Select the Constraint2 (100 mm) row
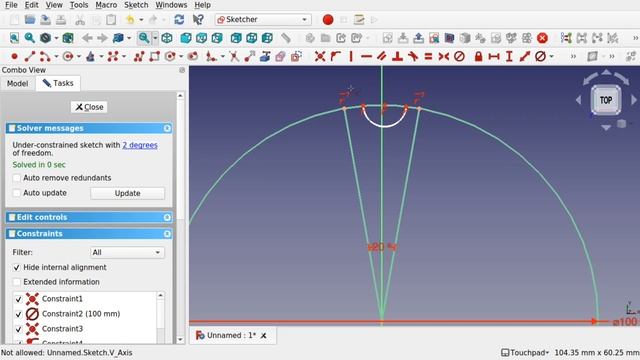Screen dimensions: 640x360 (x=85, y=314)
